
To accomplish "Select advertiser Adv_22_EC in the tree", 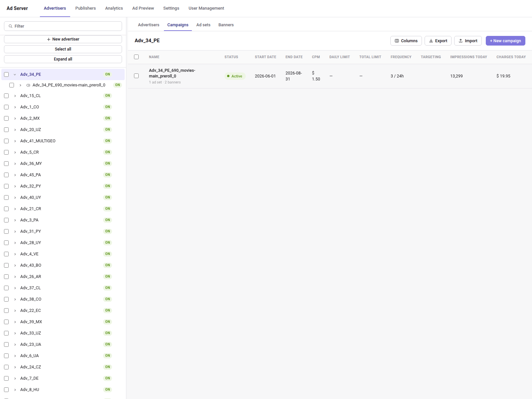I will click(31, 311).
